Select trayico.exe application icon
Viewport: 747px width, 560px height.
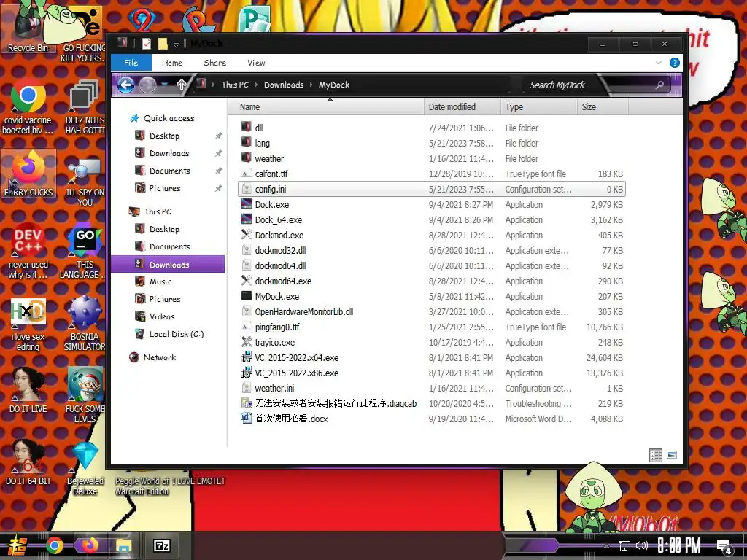coord(247,342)
